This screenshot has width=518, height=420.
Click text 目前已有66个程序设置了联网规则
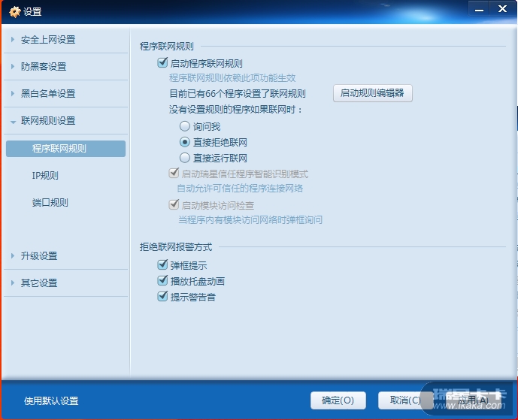pyautogui.click(x=237, y=94)
